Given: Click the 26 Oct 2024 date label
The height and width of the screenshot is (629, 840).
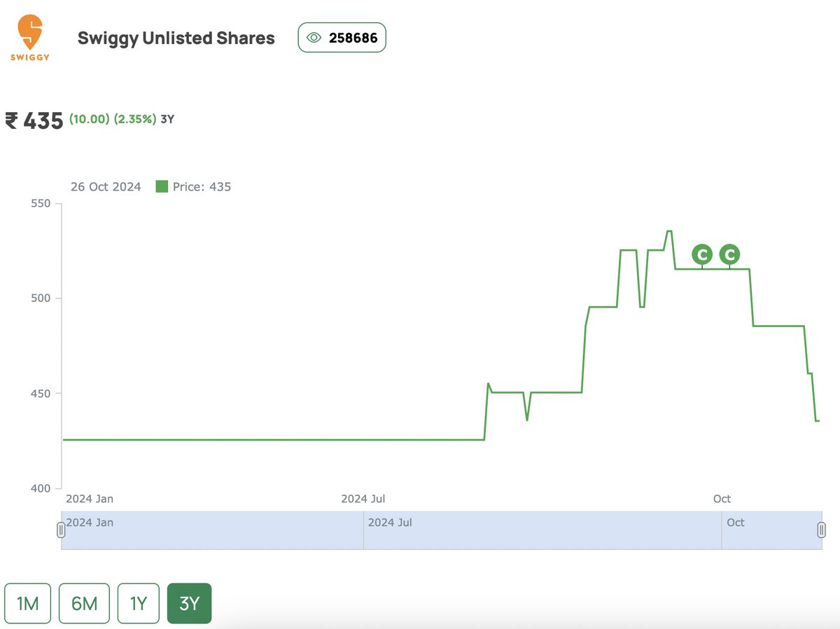Looking at the screenshot, I should [x=105, y=186].
